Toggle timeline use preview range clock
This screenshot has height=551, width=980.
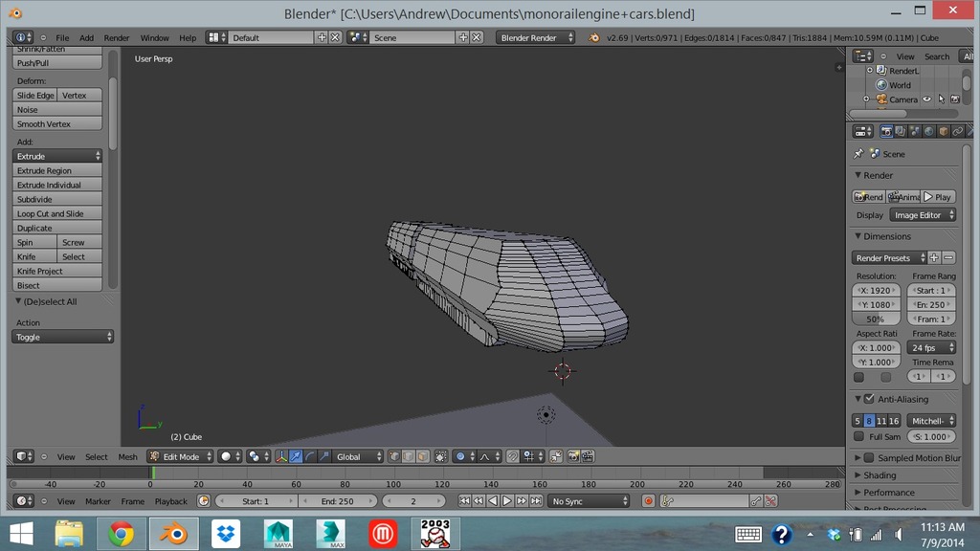pyautogui.click(x=203, y=501)
